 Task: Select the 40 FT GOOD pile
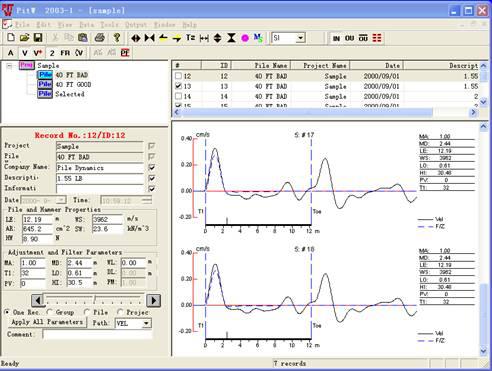coord(73,84)
